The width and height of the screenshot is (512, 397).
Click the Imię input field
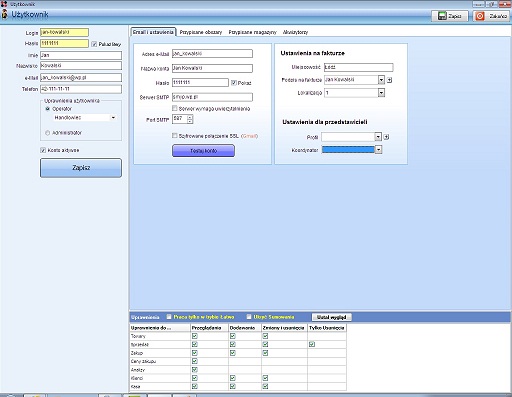pos(81,55)
